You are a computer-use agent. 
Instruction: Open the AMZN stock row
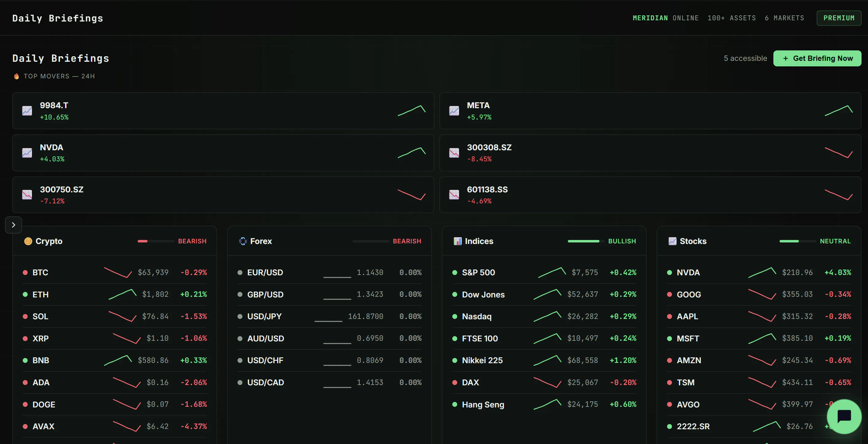coord(759,360)
